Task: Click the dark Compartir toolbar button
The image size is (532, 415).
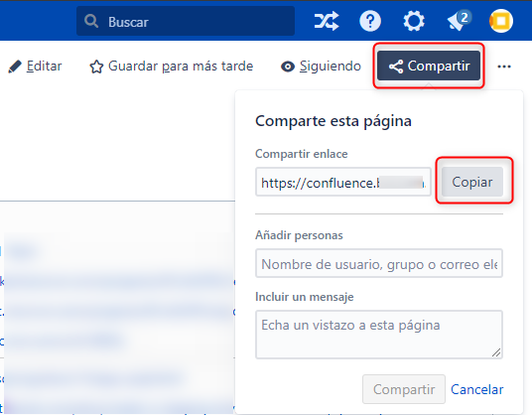Action: coord(429,66)
